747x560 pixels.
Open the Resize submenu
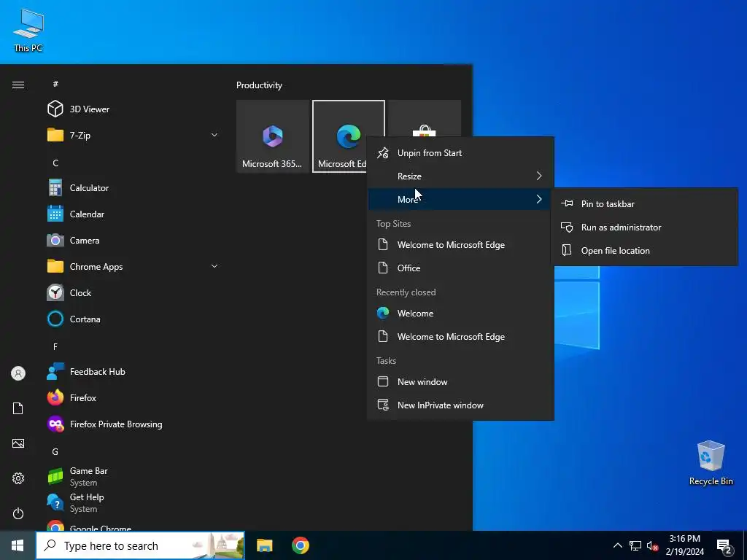coord(461,176)
